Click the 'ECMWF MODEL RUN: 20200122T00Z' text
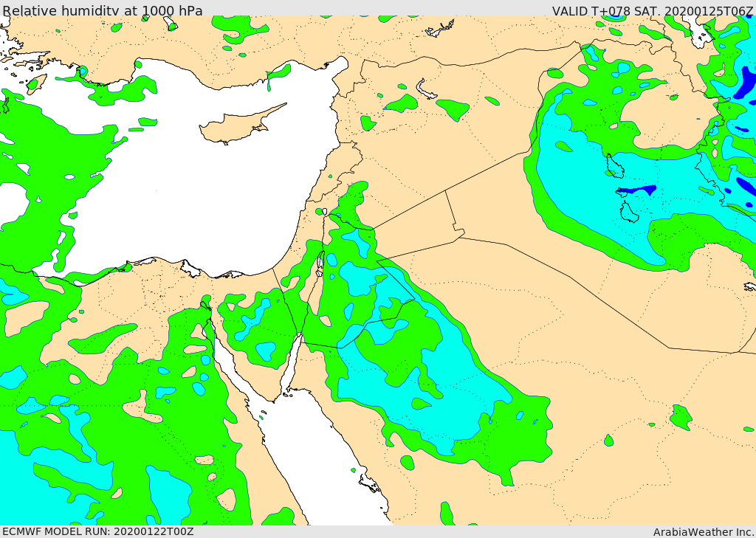756x538 pixels. 98,531
